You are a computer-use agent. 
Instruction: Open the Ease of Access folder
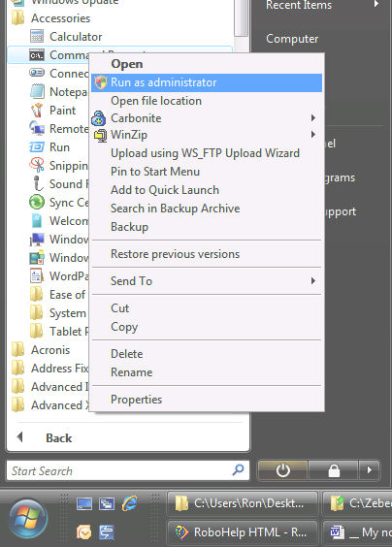[x=57, y=294]
